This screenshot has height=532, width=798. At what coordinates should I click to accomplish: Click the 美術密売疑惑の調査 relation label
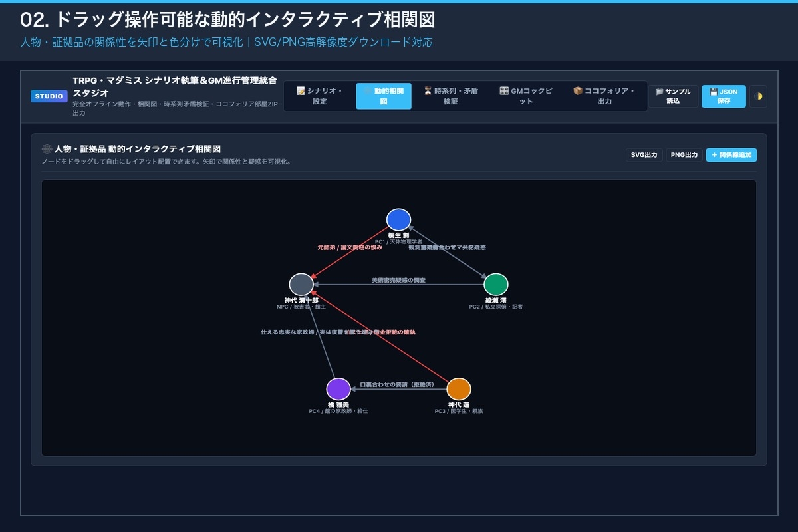[x=398, y=281]
